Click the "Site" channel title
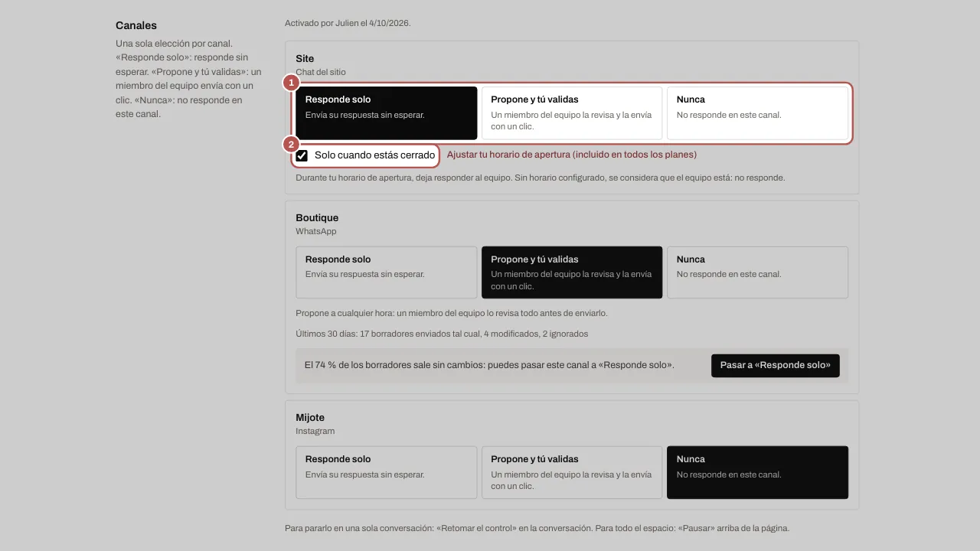This screenshot has height=551, width=980. tap(305, 59)
